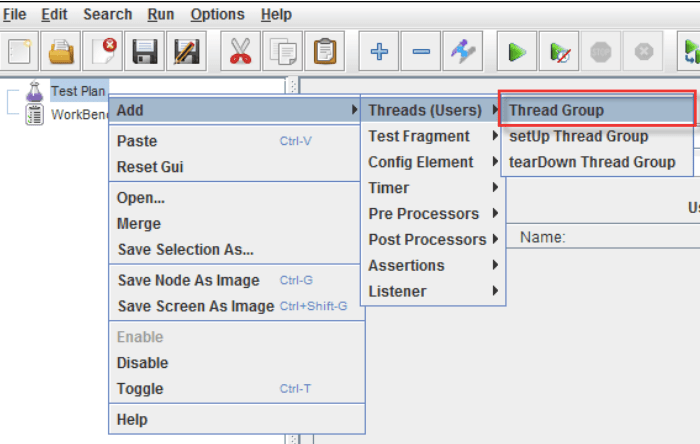Click the Save As icon with pencil
This screenshot has height=444, width=700.
(x=187, y=51)
